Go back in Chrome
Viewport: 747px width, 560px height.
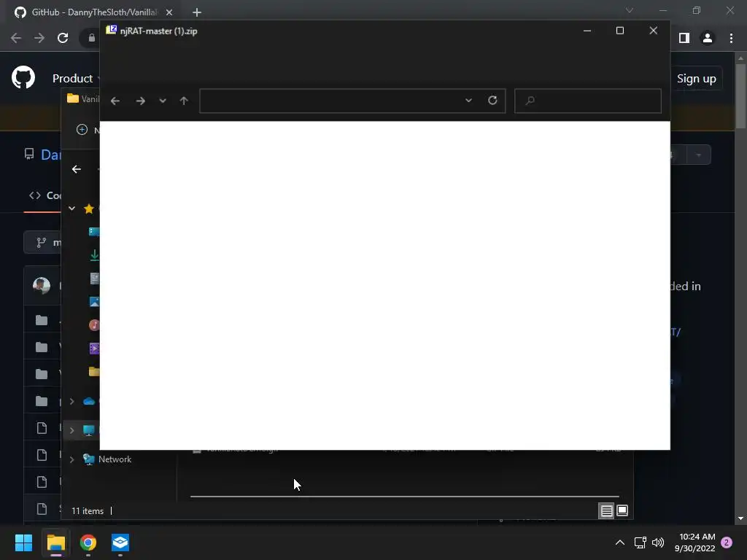point(16,38)
